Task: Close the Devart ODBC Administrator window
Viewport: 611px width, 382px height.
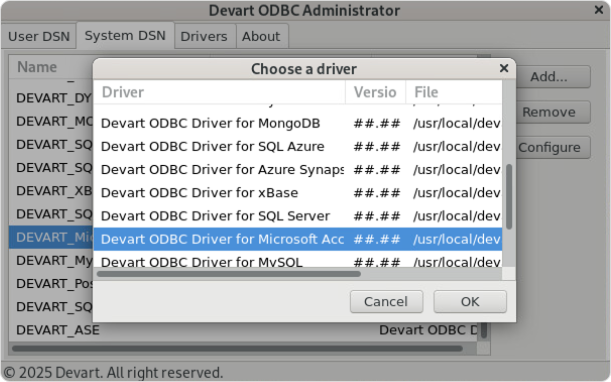Action: 599,10
